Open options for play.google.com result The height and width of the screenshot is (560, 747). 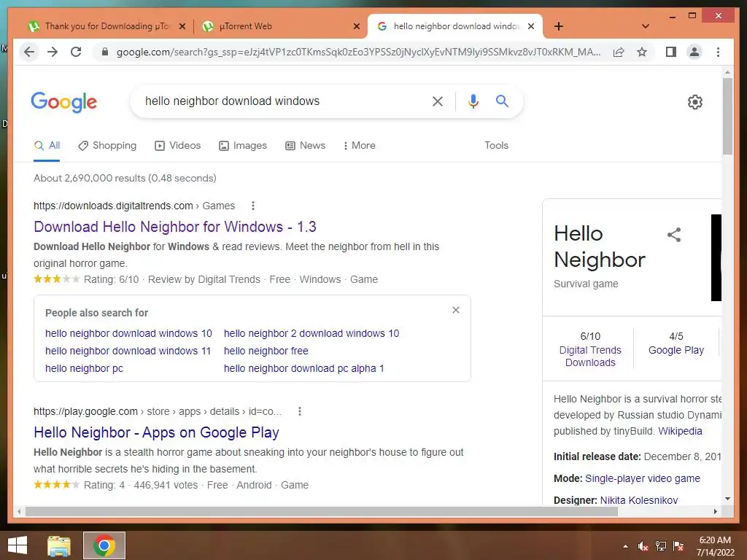pos(300,411)
